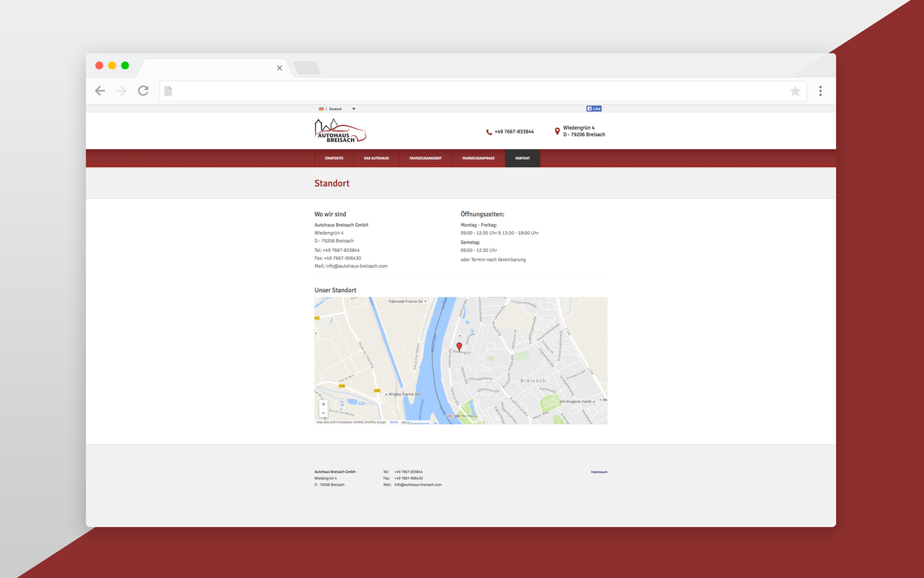
Task: Click the Öffnungszeiten heading
Action: coord(482,215)
